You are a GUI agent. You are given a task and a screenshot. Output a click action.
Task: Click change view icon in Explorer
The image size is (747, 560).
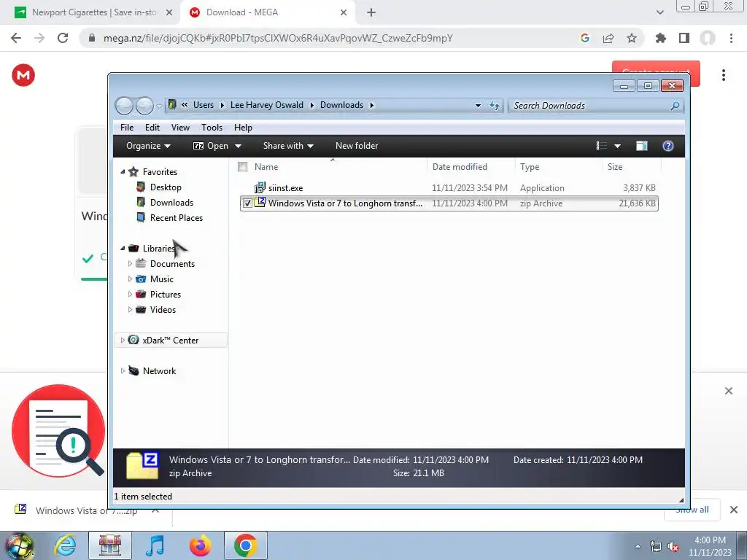tap(602, 146)
